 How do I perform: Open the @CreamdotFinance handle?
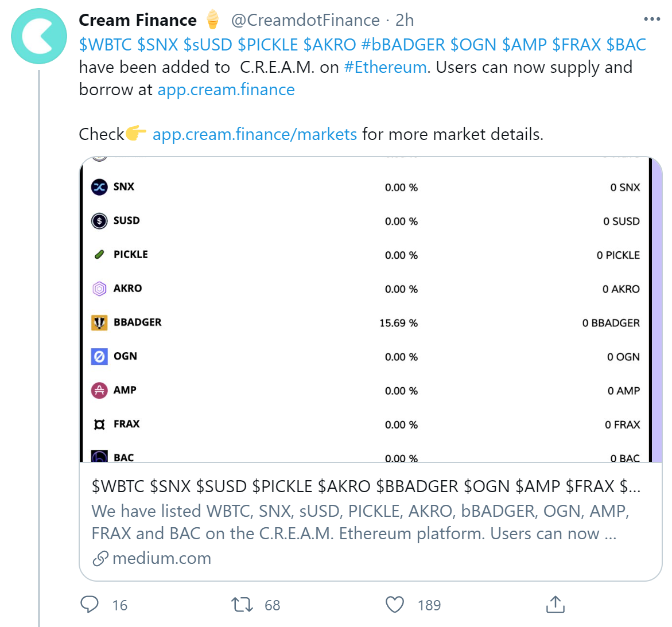pos(305,20)
